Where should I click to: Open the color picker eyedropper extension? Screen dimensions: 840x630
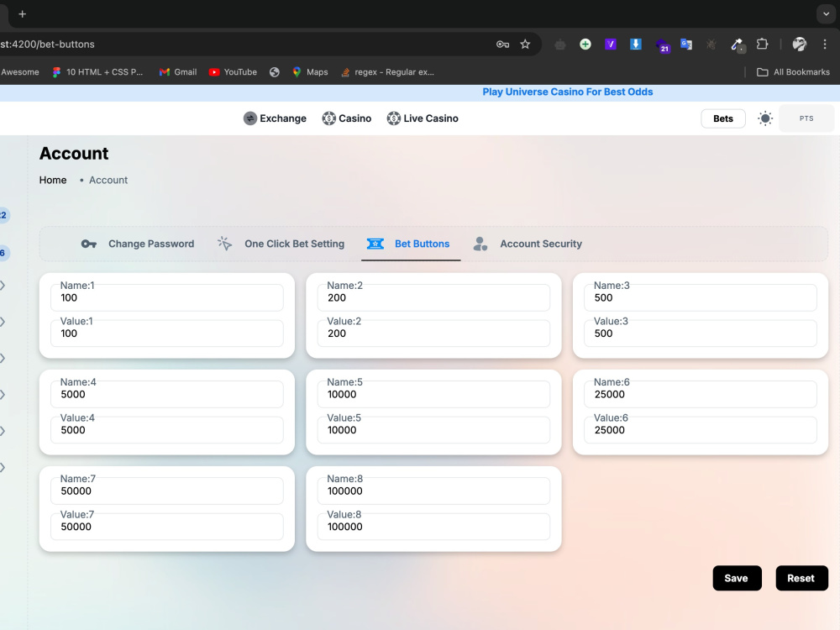point(738,45)
